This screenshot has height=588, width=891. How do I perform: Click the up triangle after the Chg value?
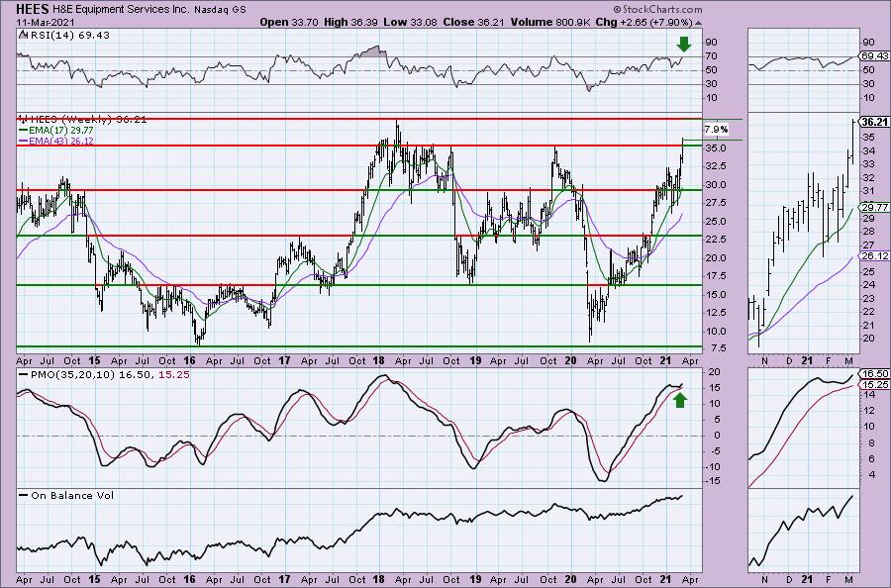point(698,23)
